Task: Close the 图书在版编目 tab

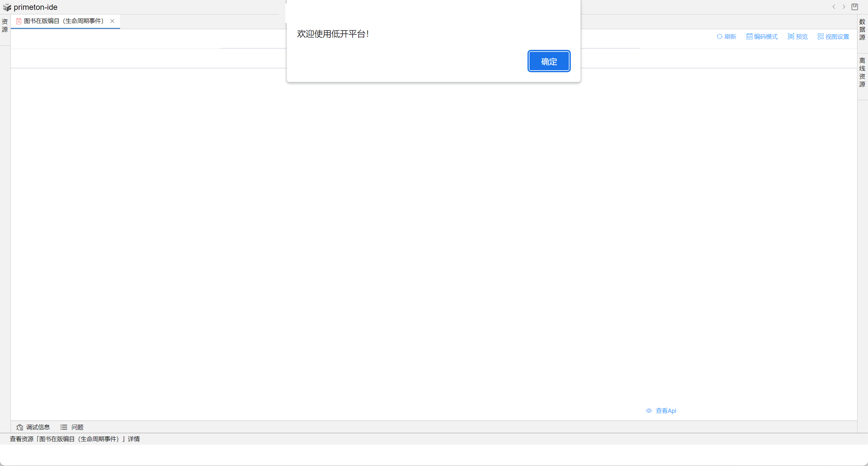Action: (x=112, y=21)
